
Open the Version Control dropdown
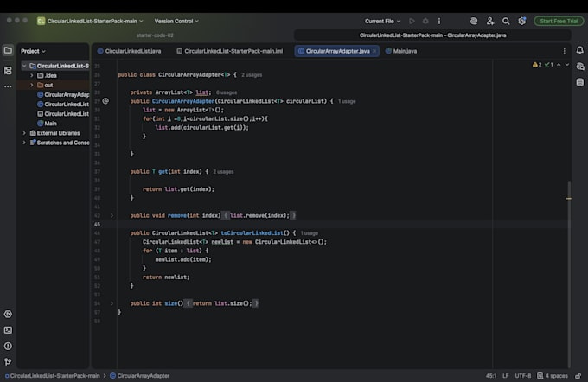click(176, 21)
